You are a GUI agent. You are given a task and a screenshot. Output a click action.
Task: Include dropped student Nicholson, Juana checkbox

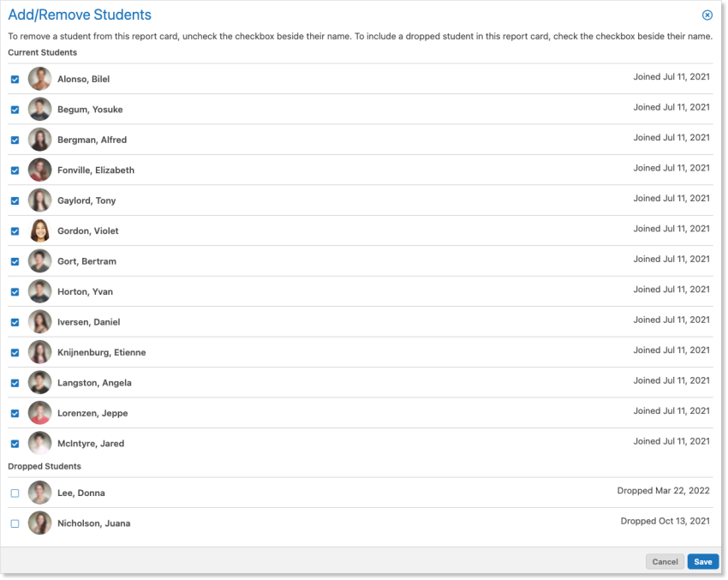pyautogui.click(x=15, y=523)
